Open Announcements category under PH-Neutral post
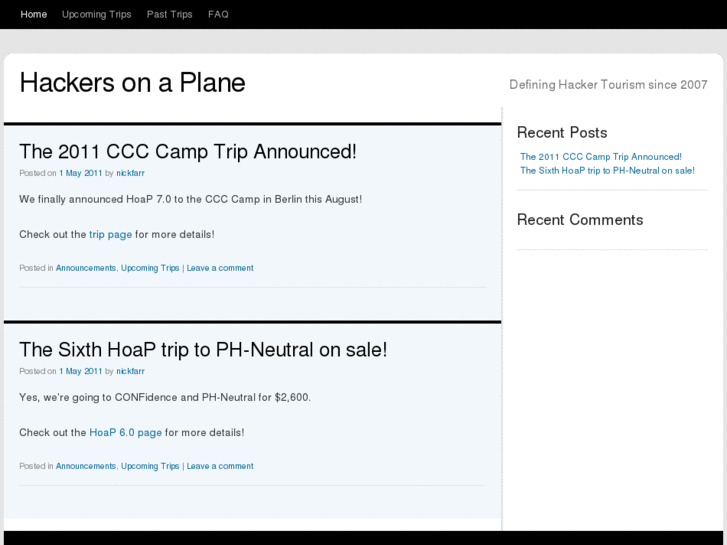Screen dimensions: 727x545 [x=86, y=466]
